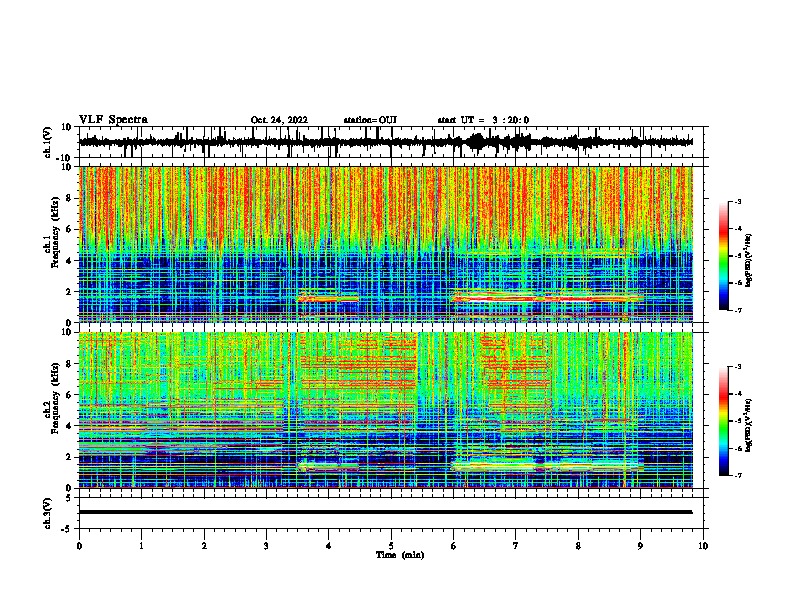Click the time axis tick label "8"
792x612 pixels.
click(578, 546)
